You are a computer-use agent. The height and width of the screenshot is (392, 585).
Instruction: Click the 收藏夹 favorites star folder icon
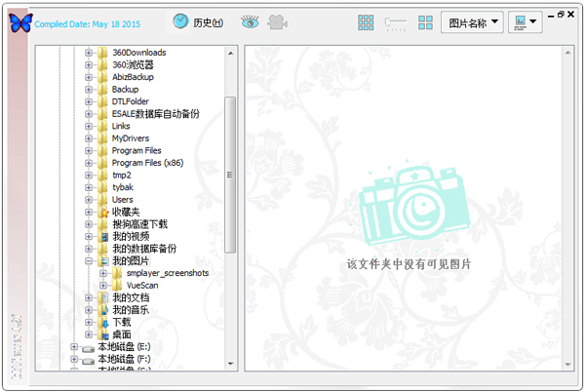pos(103,212)
